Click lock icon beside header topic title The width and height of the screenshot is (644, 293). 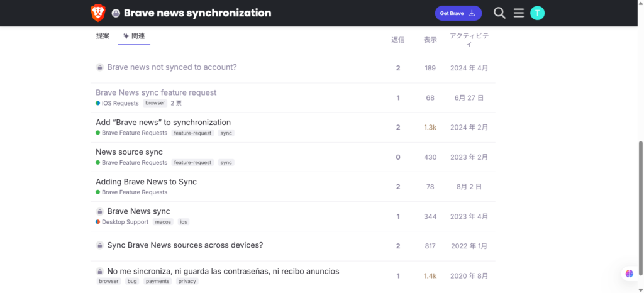coord(116,14)
